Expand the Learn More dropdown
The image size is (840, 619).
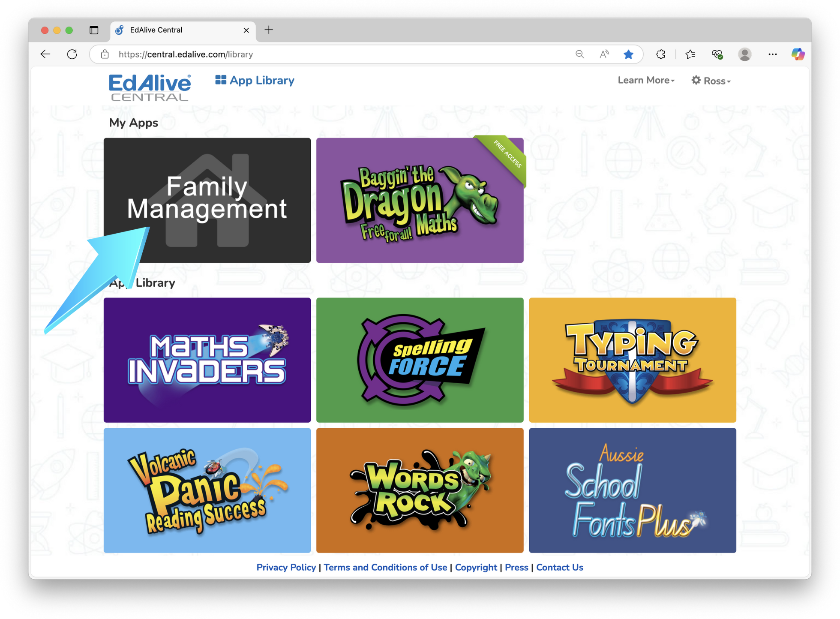[x=646, y=80]
